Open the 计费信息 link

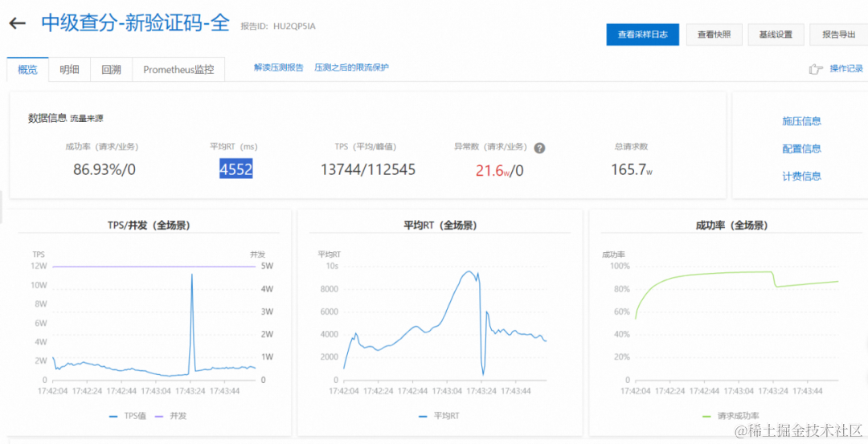click(801, 177)
